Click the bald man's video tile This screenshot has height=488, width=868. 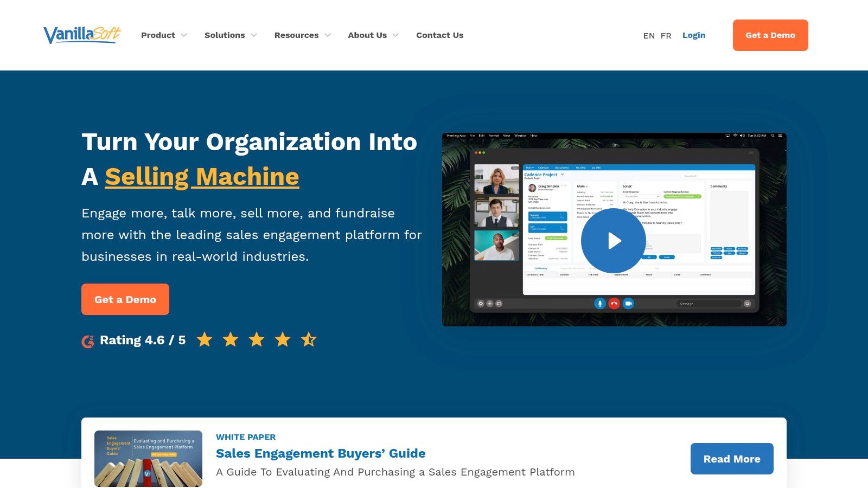[x=497, y=246]
